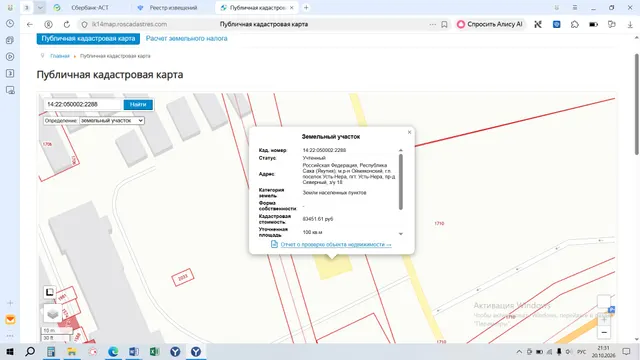
Task: Close the Публичная кадастровая карта browser tab
Action: tap(292, 8)
